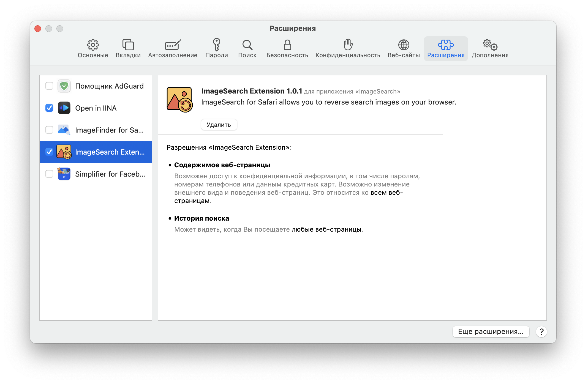This screenshot has width=588, height=384.
Task: Enable AdGuard Assistant extension checkbox
Action: click(x=49, y=86)
